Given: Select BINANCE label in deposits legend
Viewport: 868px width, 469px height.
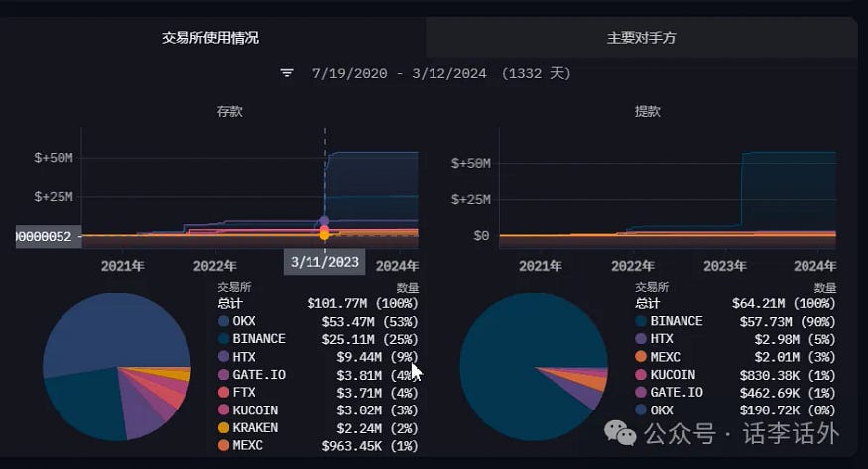Looking at the screenshot, I should pyautogui.click(x=259, y=339).
